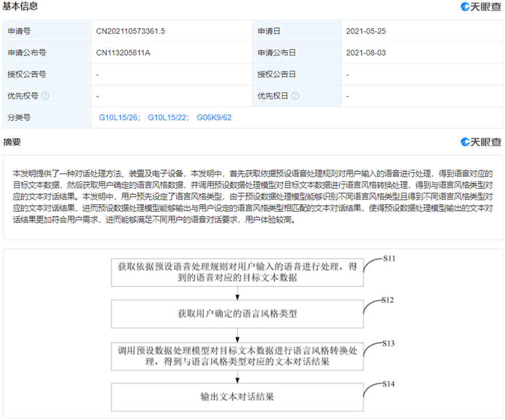Click the 授权公告号 row label
This screenshot has width=505, height=420.
(x=27, y=74)
